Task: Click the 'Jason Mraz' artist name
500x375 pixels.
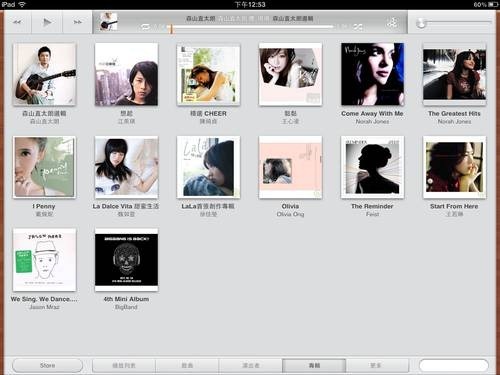Action: [x=44, y=307]
